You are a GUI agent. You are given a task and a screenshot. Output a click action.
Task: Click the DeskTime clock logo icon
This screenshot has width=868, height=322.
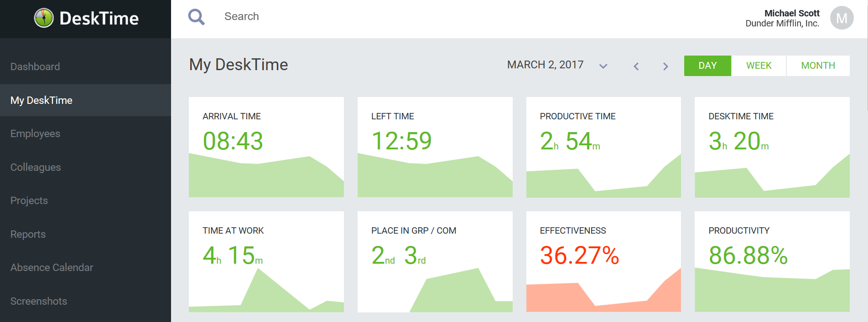pos(44,18)
